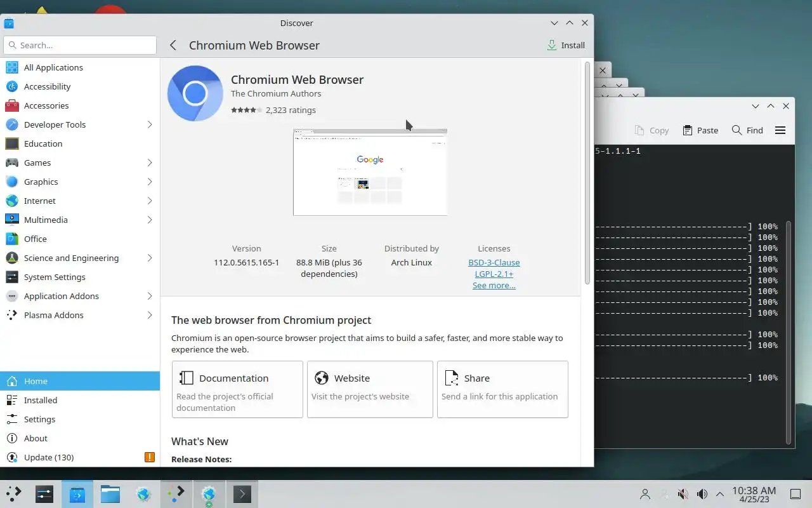
Task: Open the Documentation card
Action: click(x=237, y=389)
